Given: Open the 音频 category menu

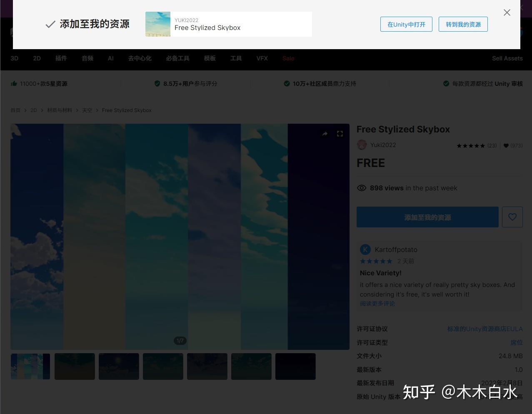Looking at the screenshot, I should (x=87, y=58).
